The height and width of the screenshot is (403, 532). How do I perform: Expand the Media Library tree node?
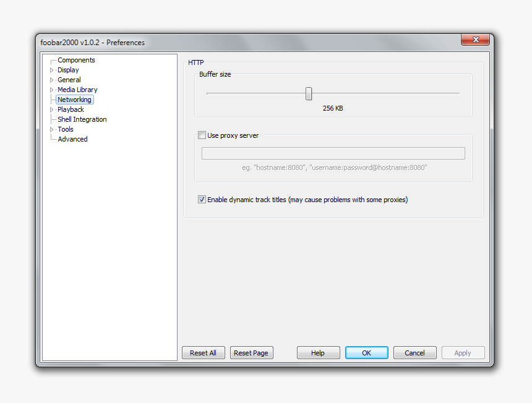[x=51, y=90]
